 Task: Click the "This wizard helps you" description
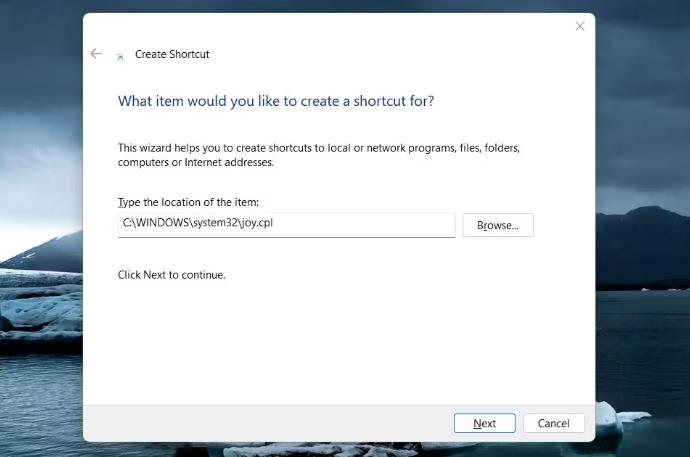tap(319, 155)
